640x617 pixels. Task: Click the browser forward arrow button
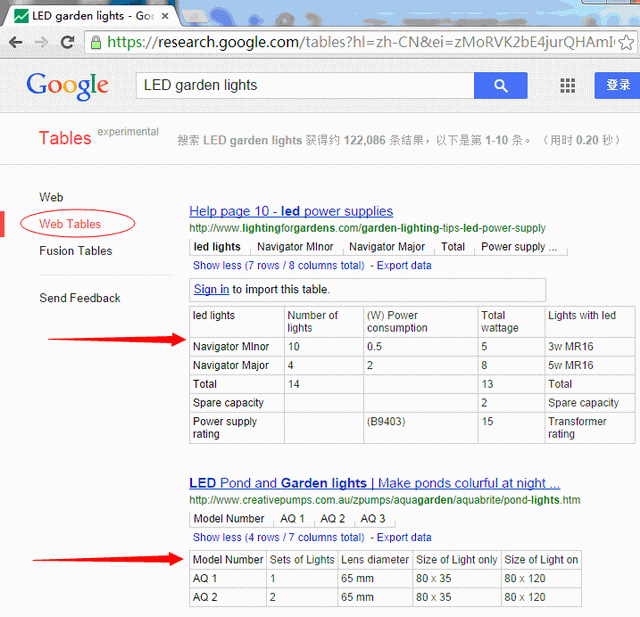41,42
